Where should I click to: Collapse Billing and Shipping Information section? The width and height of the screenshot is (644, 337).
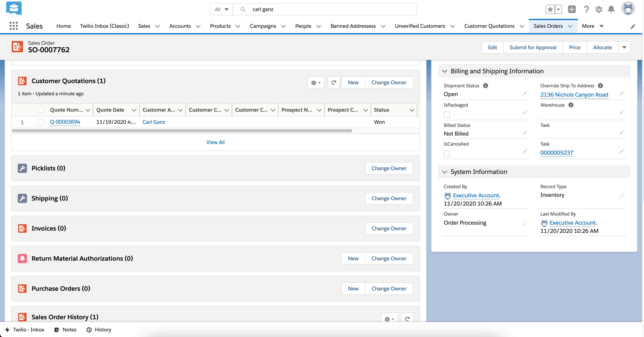444,71
